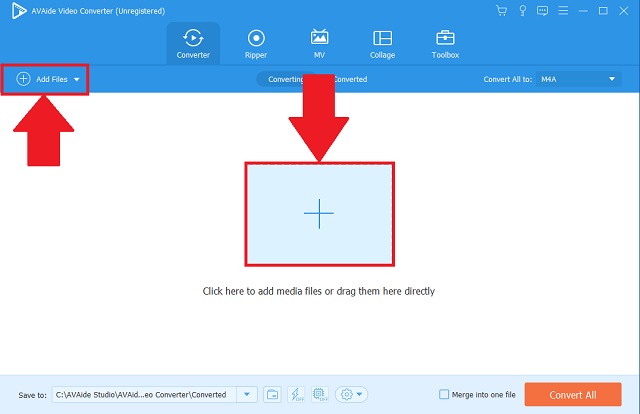Toggle the hardware acceleration chip icon

point(320,395)
